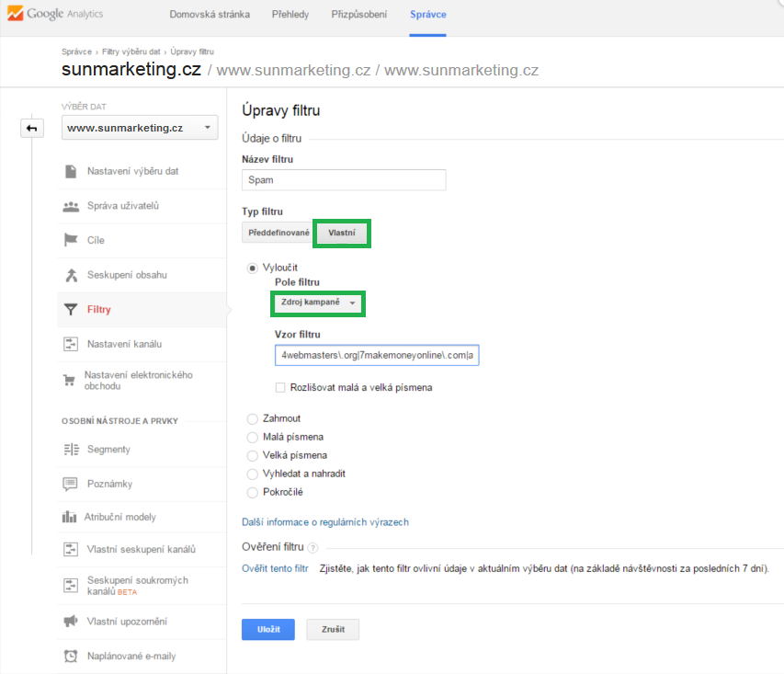Click the help icon next to Ověření filtru

tap(312, 548)
